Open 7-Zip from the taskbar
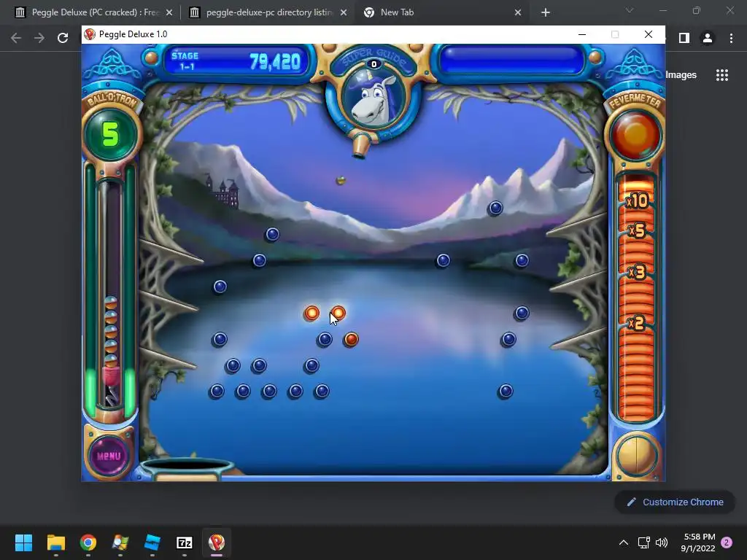This screenshot has width=747, height=560. click(185, 542)
